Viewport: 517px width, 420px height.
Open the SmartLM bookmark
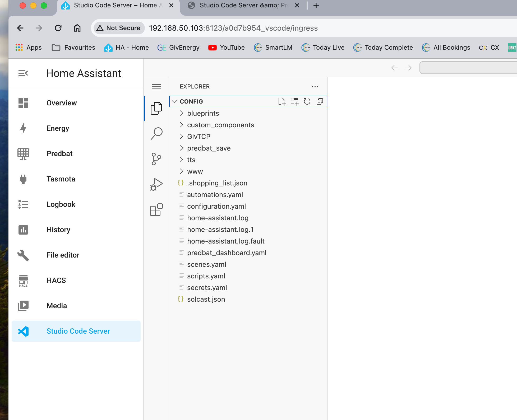273,48
